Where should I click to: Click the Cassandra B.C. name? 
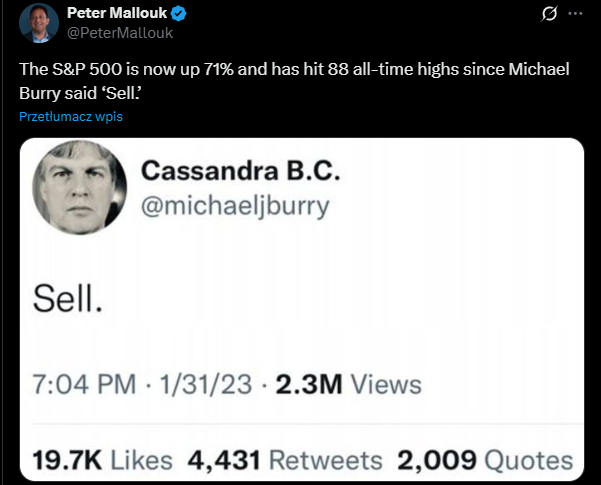pyautogui.click(x=241, y=171)
